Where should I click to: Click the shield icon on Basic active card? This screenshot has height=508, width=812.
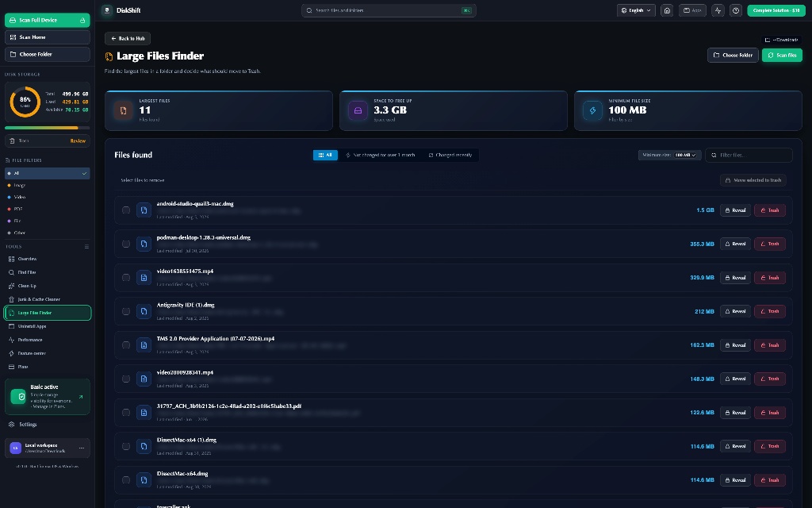tap(19, 397)
